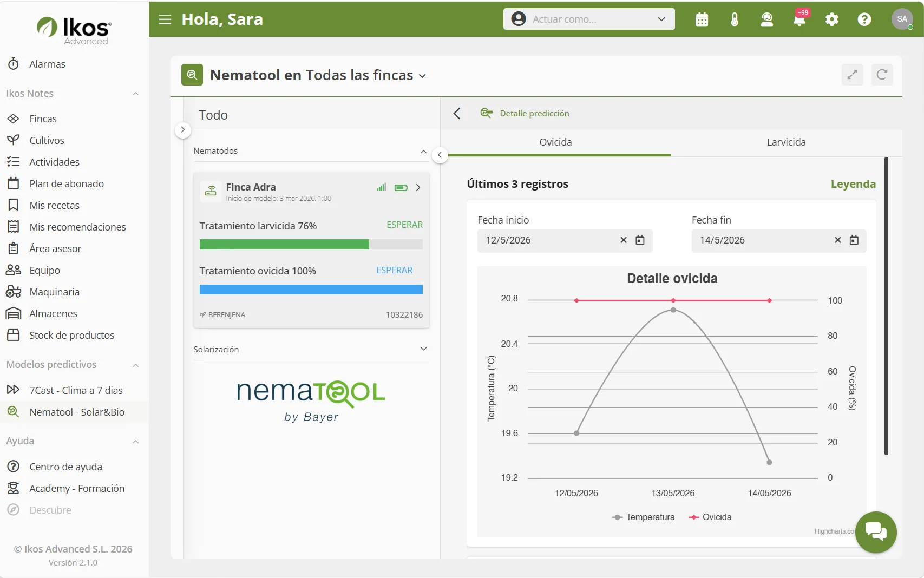Viewport: 924px width, 578px height.
Task: Open notifications bell with +99 badge
Action: pyautogui.click(x=800, y=19)
